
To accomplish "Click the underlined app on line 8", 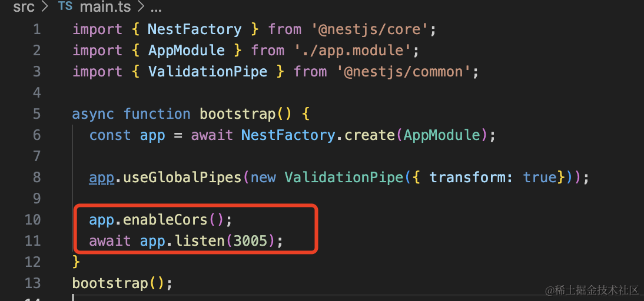I will [102, 178].
